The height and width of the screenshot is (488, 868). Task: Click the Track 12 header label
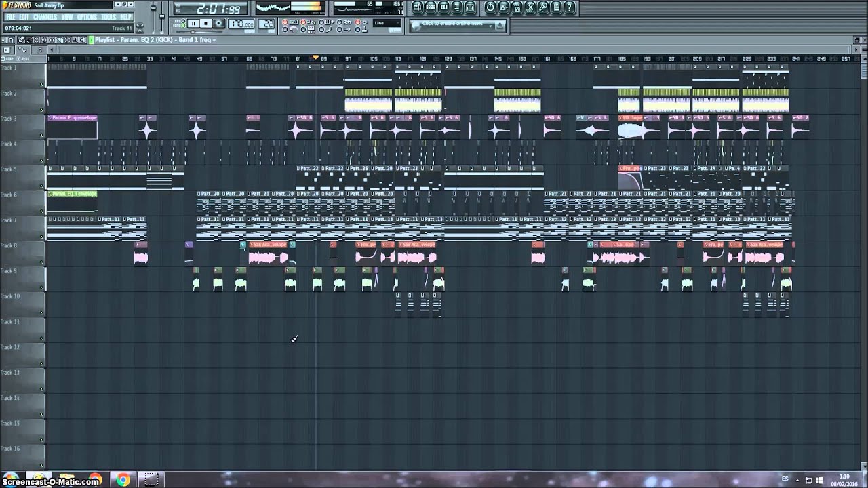(10, 347)
